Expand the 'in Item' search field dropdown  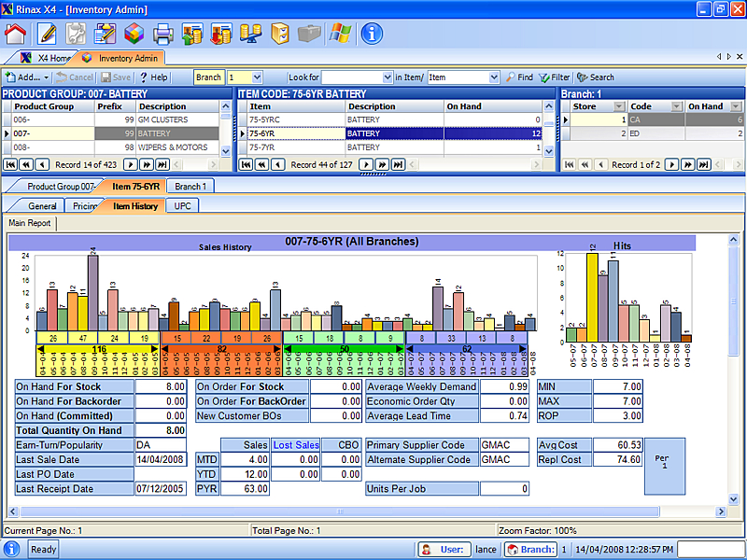coord(493,77)
